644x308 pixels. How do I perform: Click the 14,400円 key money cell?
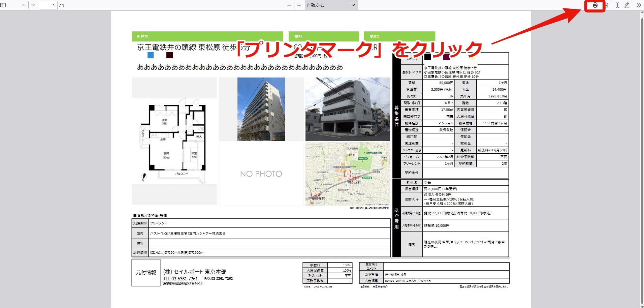coord(492,89)
